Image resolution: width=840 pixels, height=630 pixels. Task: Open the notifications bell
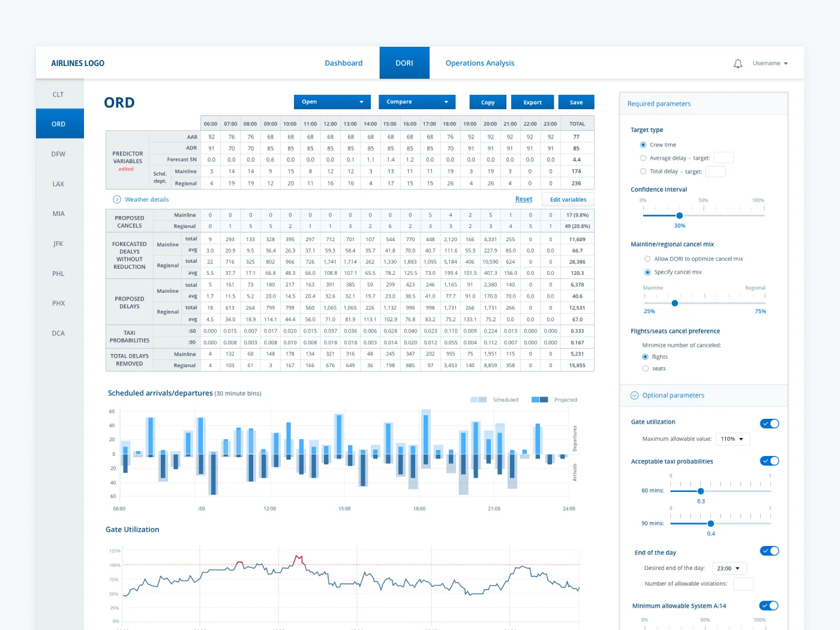(x=738, y=64)
